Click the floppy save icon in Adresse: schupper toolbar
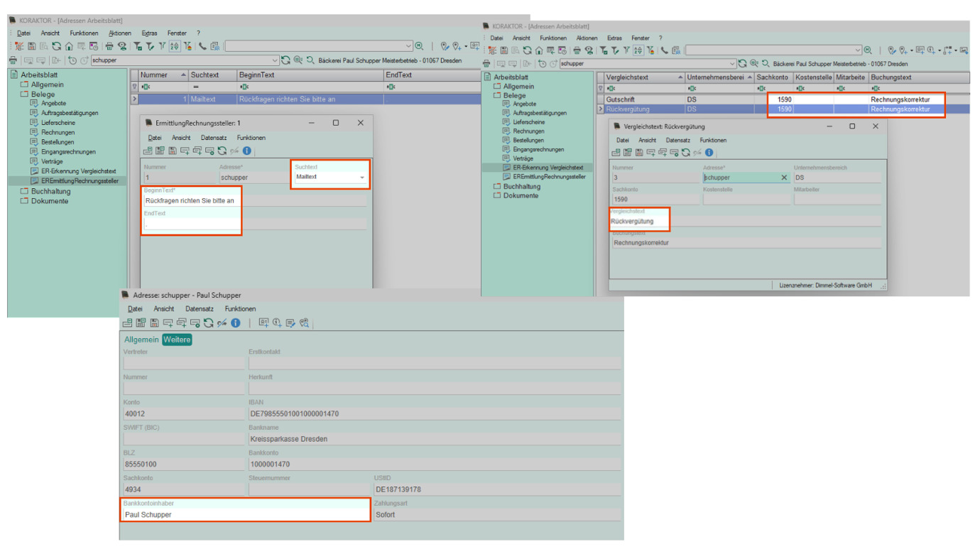Viewport: 980px width, 554px height. (154, 322)
